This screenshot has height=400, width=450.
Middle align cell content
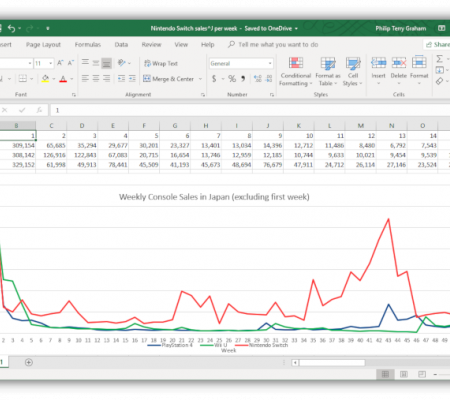[96, 63]
